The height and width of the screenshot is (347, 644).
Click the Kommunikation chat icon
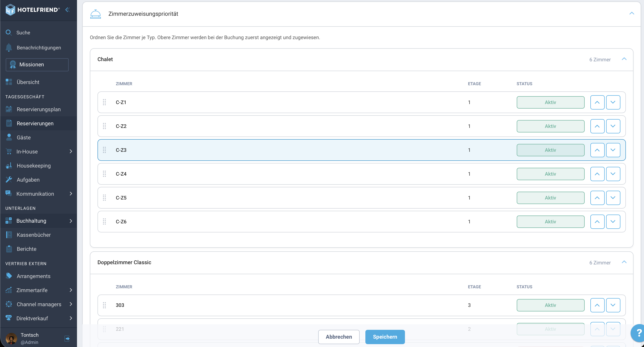[x=9, y=193]
